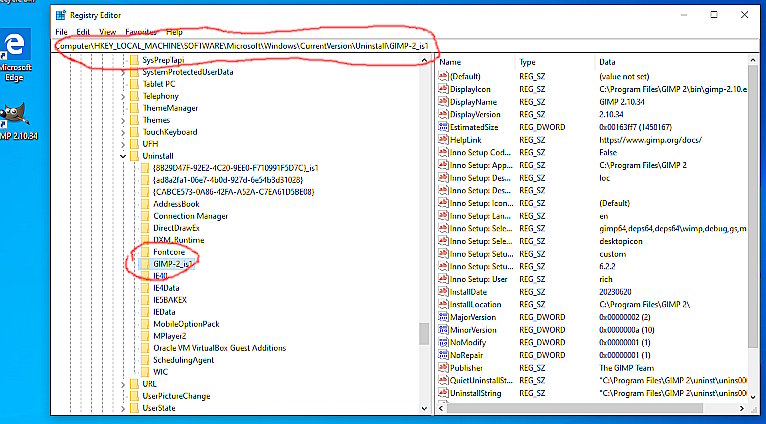766x424 pixels.
Task: Click the values pane horizontal scrollbar thumb
Action: [x=574, y=408]
